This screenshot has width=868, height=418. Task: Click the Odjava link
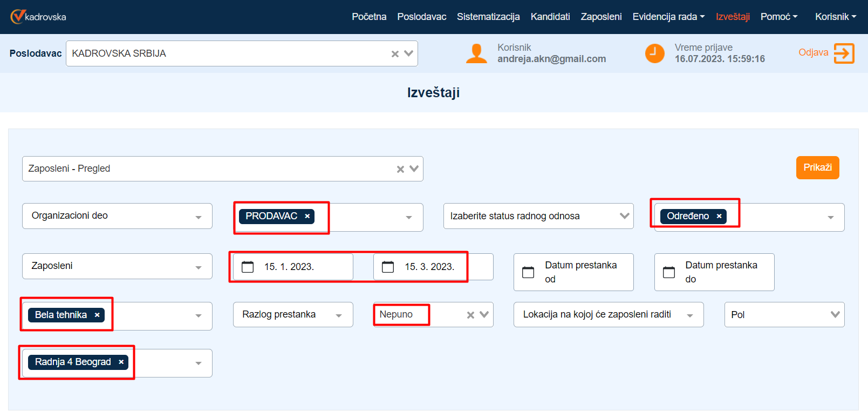813,52
